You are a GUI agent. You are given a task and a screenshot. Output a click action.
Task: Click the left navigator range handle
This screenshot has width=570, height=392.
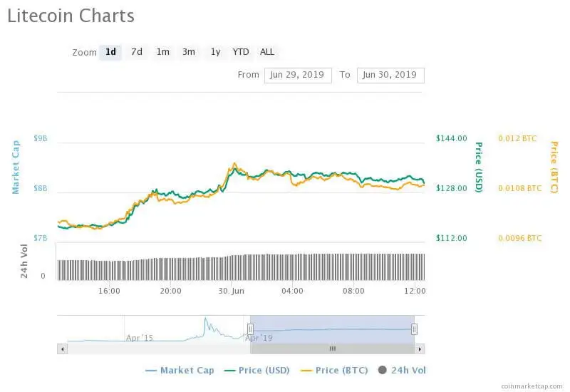coord(250,329)
